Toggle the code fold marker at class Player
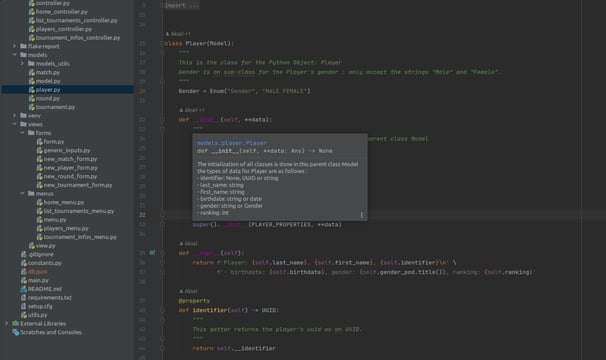The width and height of the screenshot is (606, 360). (x=162, y=44)
